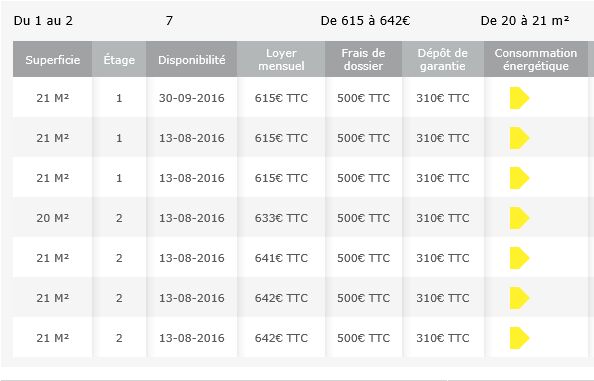Select the 30-09-2016 availability date cell
The height and width of the screenshot is (381, 594).
pyautogui.click(x=192, y=98)
